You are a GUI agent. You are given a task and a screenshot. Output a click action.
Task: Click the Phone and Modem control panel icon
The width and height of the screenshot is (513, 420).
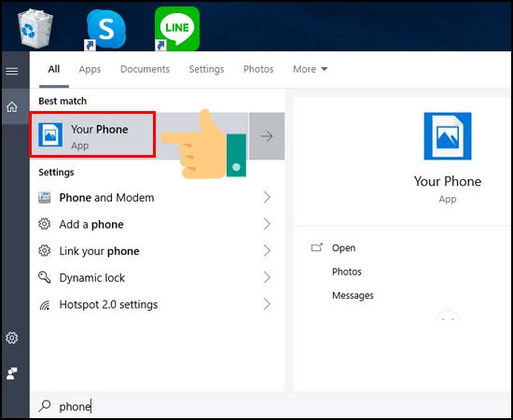tap(45, 197)
